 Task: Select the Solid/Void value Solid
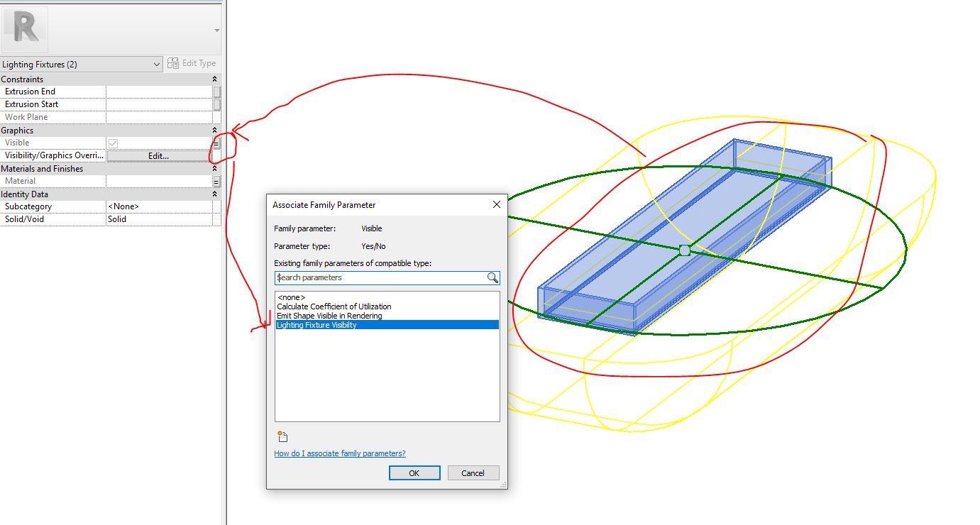pos(159,219)
